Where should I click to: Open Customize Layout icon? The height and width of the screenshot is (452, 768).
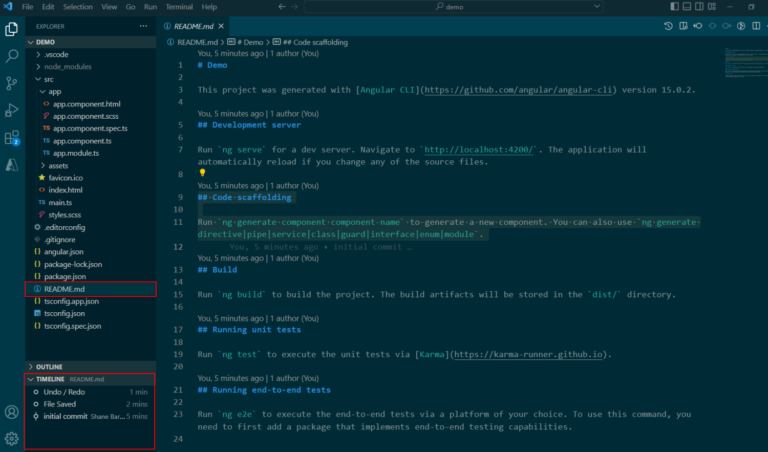tap(712, 7)
